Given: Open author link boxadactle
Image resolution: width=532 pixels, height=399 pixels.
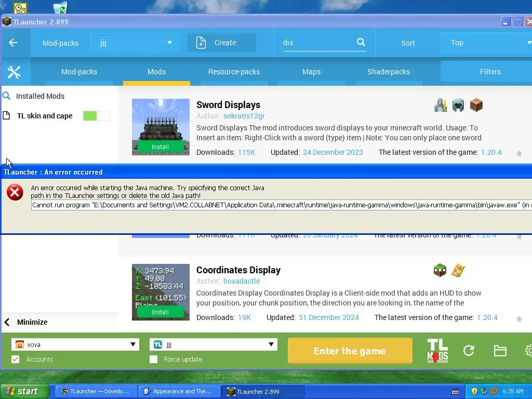Looking at the screenshot, I should point(242,281).
